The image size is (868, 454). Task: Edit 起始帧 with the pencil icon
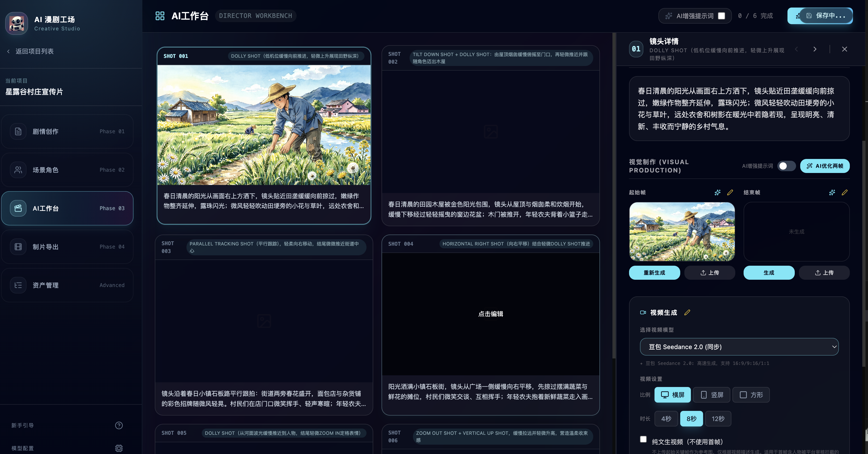click(x=730, y=192)
